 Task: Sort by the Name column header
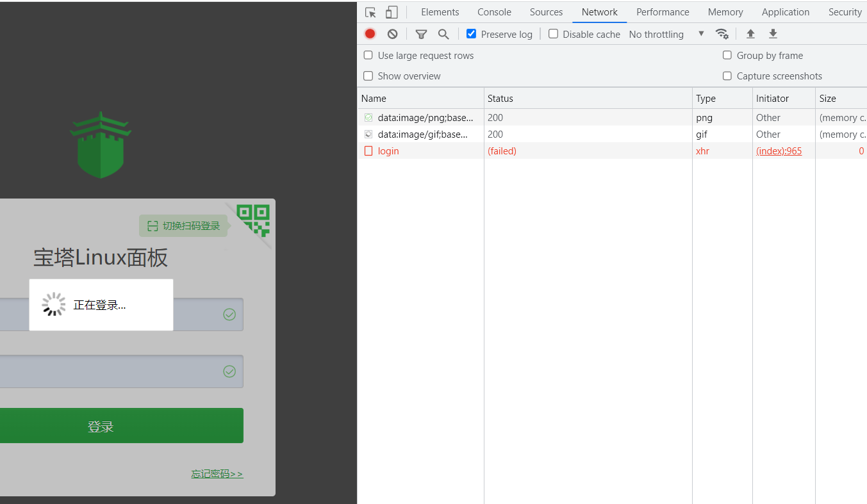(x=420, y=99)
